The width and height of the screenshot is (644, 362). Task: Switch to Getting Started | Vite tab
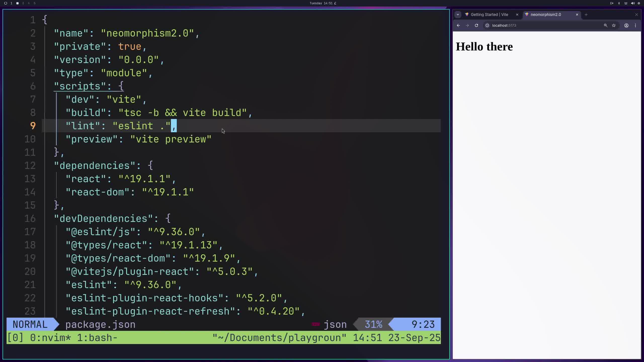489,15
